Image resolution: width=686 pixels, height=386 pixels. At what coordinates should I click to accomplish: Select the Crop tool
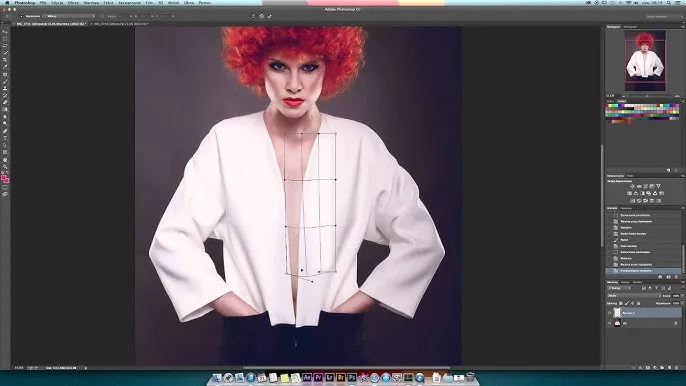tap(5, 59)
